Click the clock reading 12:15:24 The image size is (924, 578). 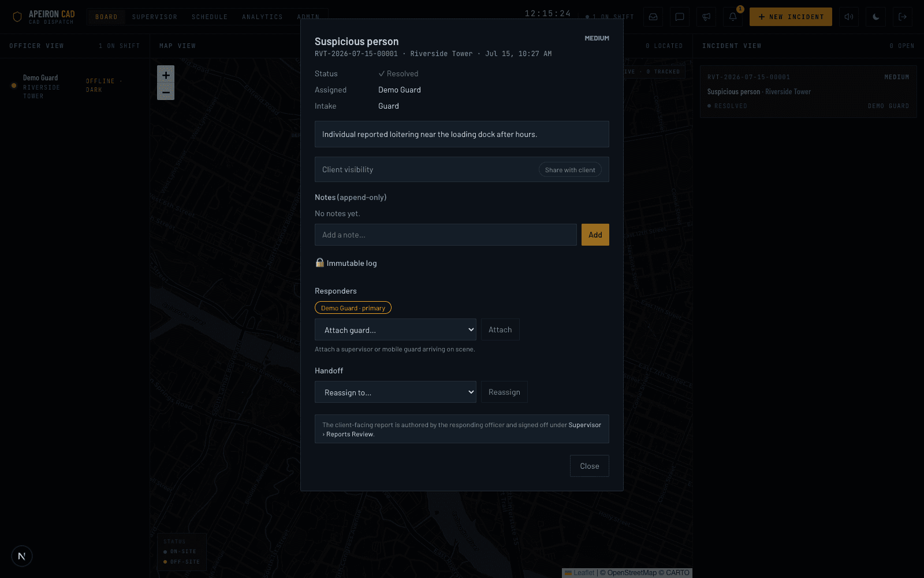[x=547, y=13]
